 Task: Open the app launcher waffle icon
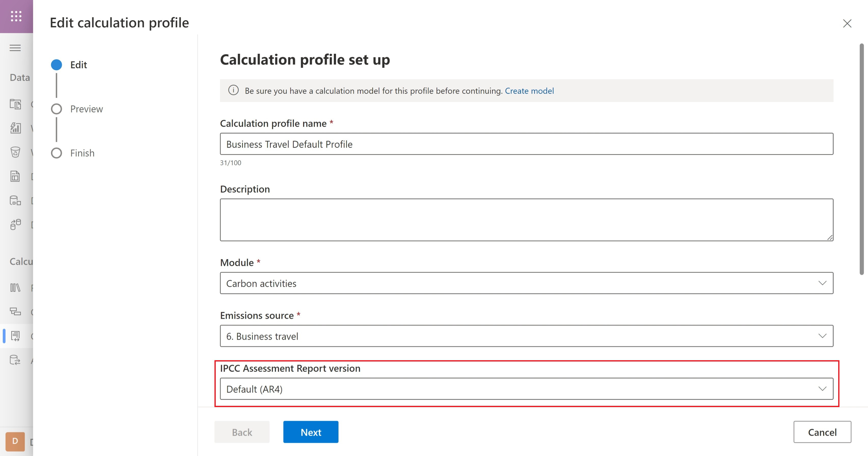click(x=16, y=16)
